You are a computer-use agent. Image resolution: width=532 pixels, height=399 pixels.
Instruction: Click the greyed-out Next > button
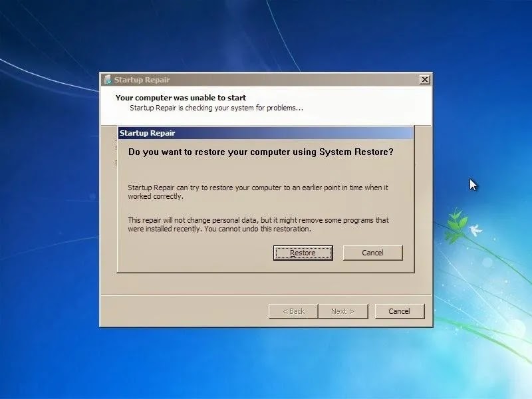pos(342,311)
